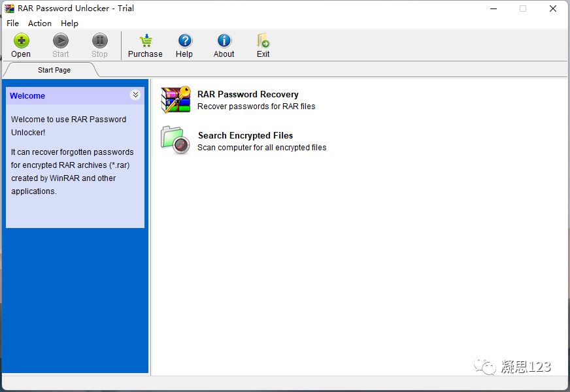This screenshot has height=392, width=570.
Task: Click the Start play icon
Action: (60, 41)
